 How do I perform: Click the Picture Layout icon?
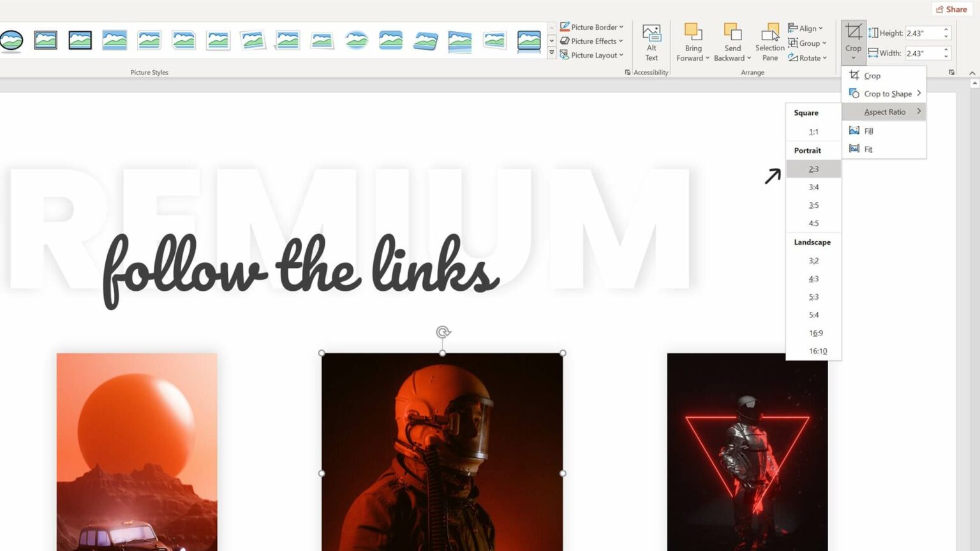click(565, 55)
